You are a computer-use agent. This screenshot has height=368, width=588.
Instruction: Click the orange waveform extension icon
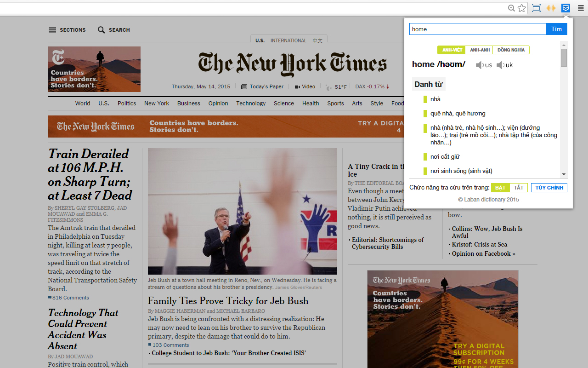point(551,8)
